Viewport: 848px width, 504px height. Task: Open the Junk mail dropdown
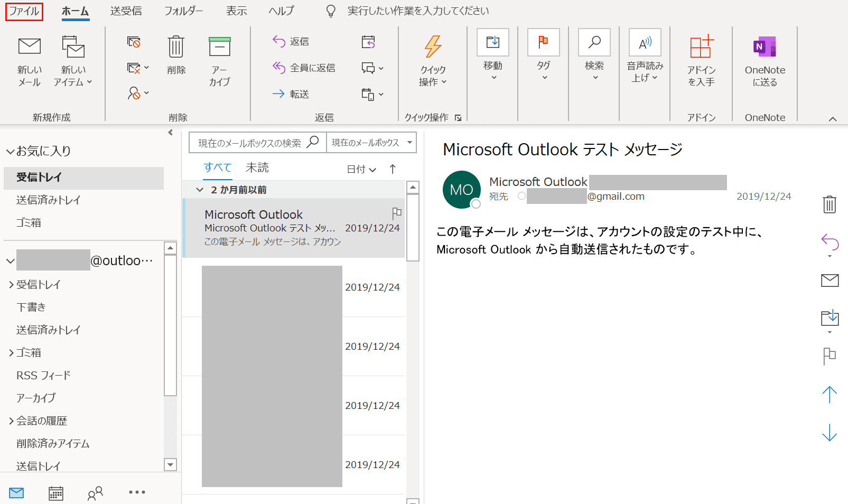pos(138,94)
